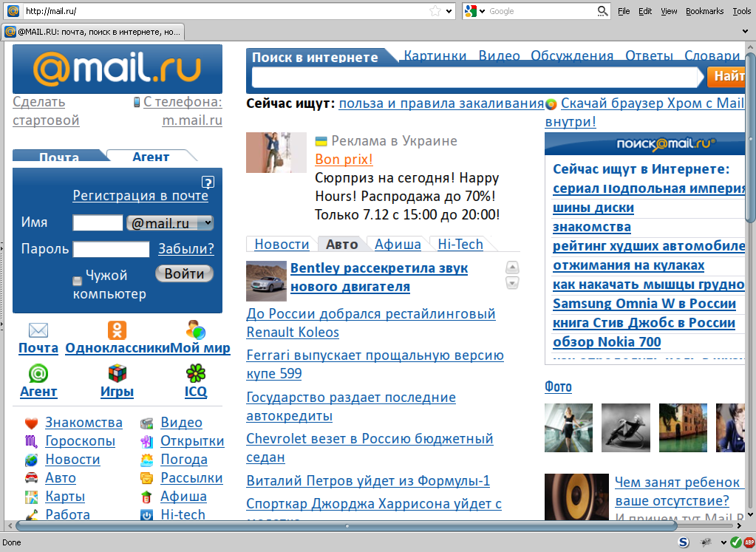Click the Adblock Plus ABP status icon

750,542
